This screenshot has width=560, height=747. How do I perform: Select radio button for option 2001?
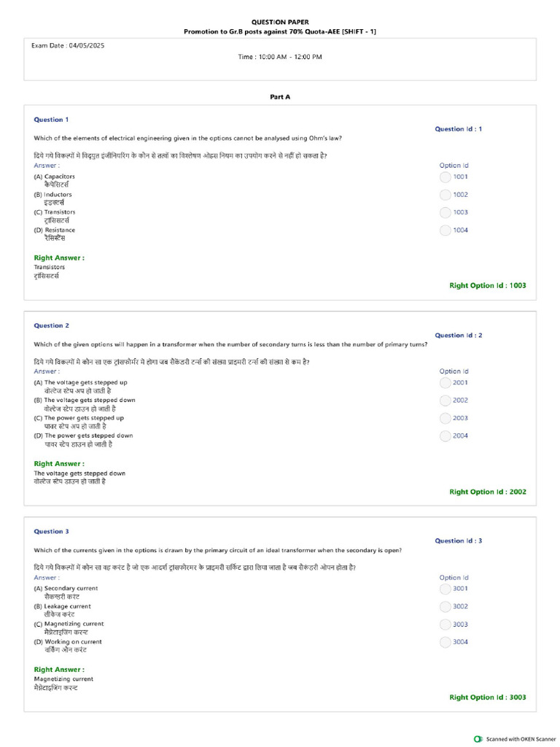pyautogui.click(x=446, y=383)
